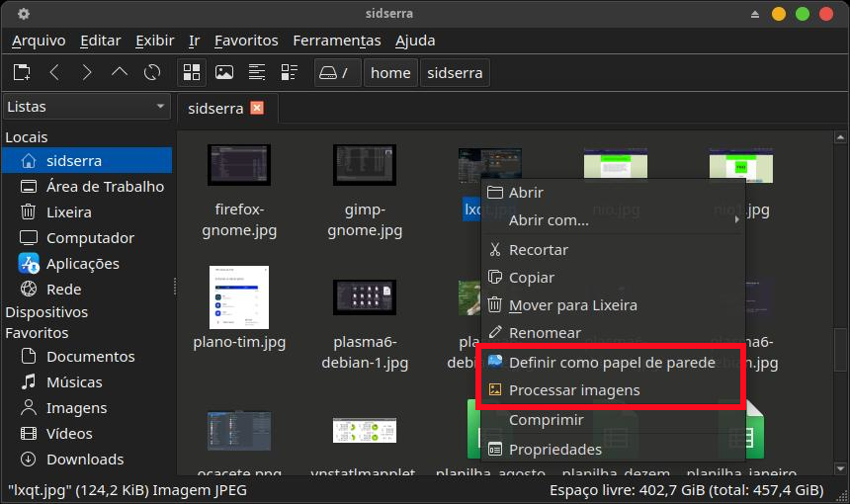Click the 'home' path button
The height and width of the screenshot is (504, 850).
[390, 72]
